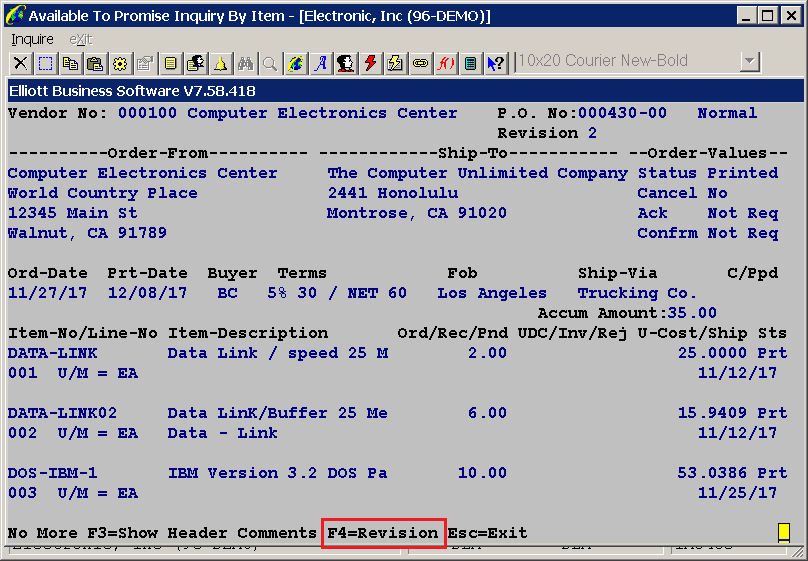808x561 pixels.
Task: Click P.O. number 000430-00
Action: [622, 113]
